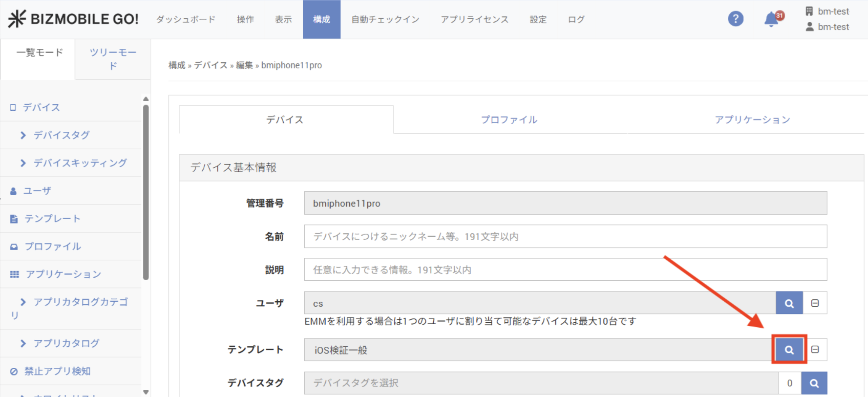Expand デバイスタグ in sidebar
Screen dimensions: 868x397
(x=61, y=135)
